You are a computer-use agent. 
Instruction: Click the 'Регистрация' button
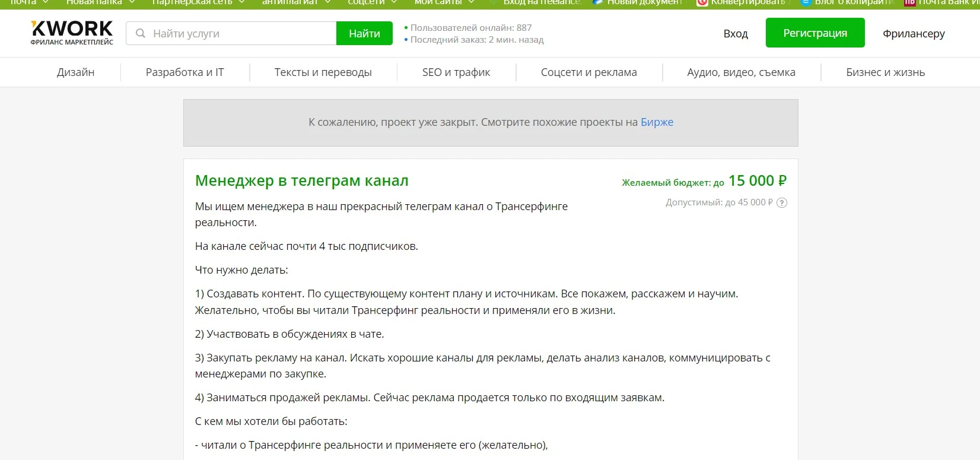click(815, 33)
